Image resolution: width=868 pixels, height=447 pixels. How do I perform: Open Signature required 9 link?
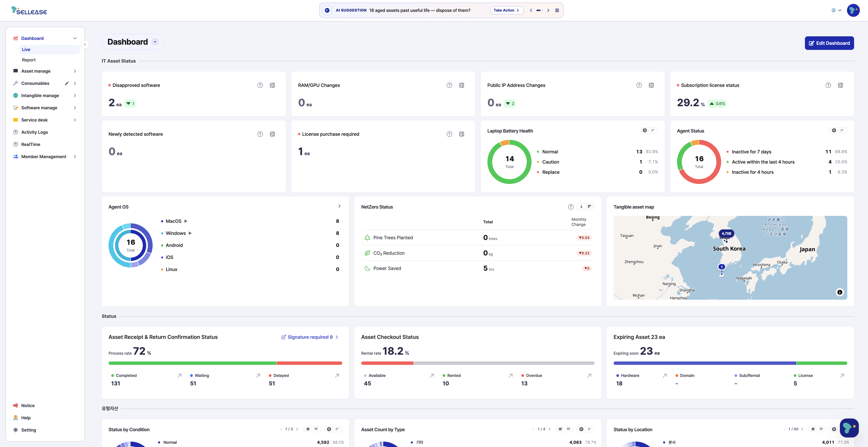pos(310,337)
